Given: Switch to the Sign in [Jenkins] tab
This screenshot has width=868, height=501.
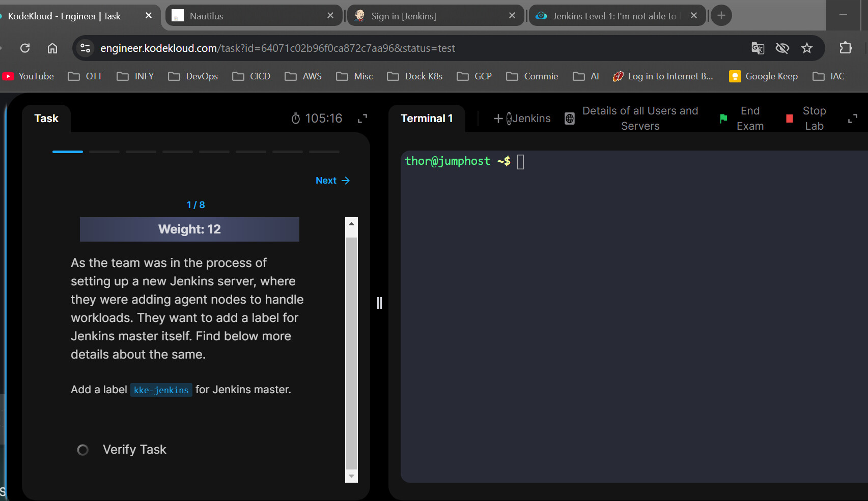Looking at the screenshot, I should click(403, 16).
